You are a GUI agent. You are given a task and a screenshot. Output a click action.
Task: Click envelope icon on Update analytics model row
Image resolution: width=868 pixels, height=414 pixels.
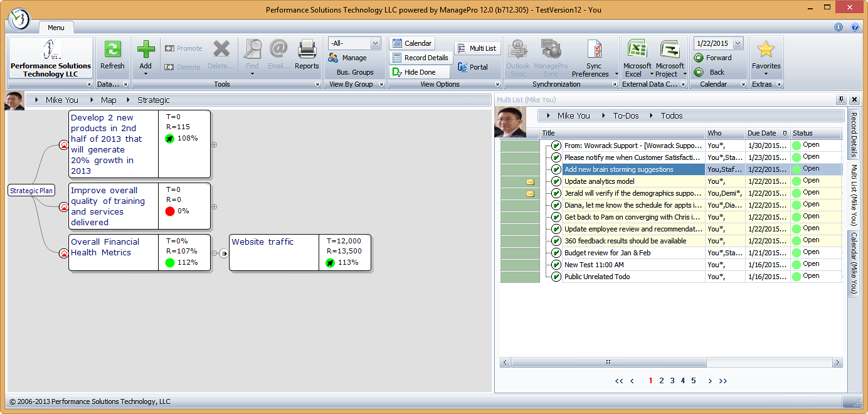(530, 182)
